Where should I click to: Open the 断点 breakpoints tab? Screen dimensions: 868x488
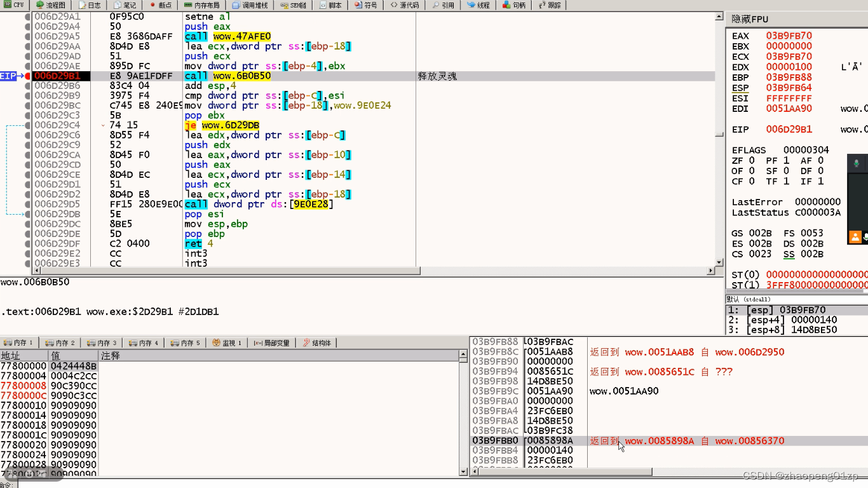[160, 5]
